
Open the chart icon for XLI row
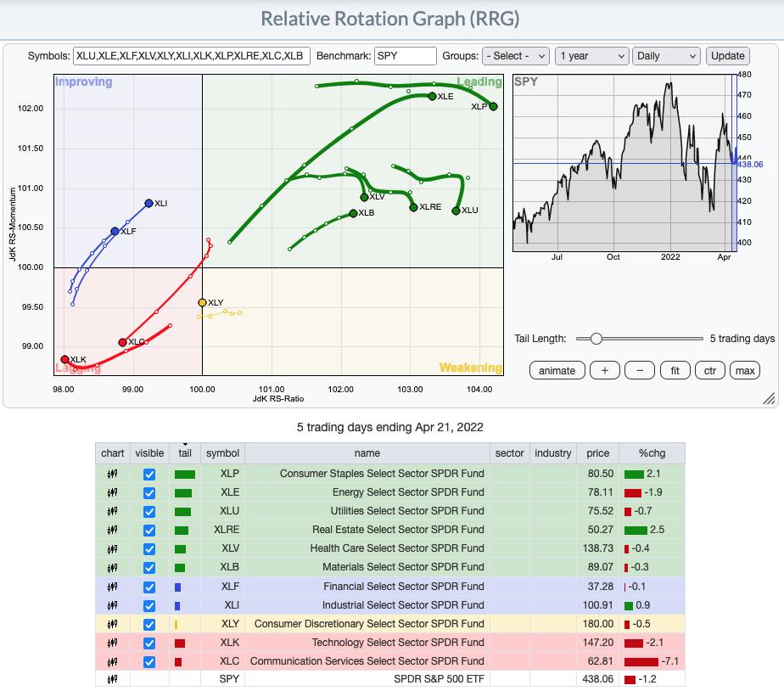(x=113, y=605)
